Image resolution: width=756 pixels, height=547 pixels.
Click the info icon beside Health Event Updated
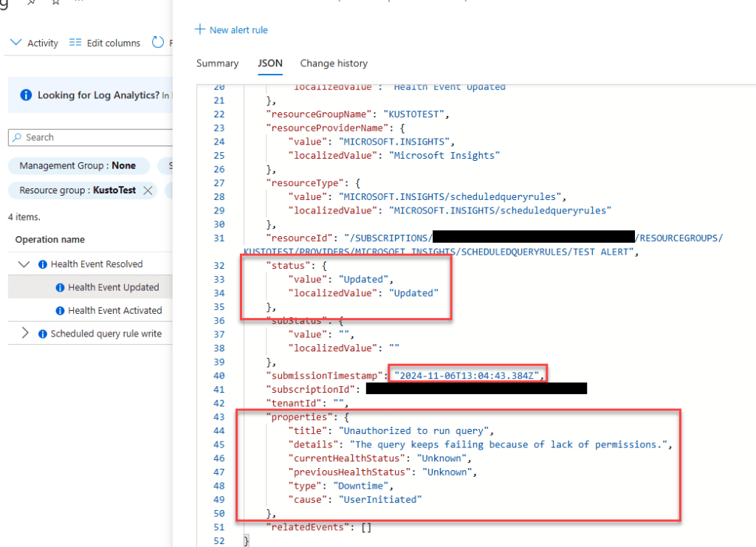[60, 287]
